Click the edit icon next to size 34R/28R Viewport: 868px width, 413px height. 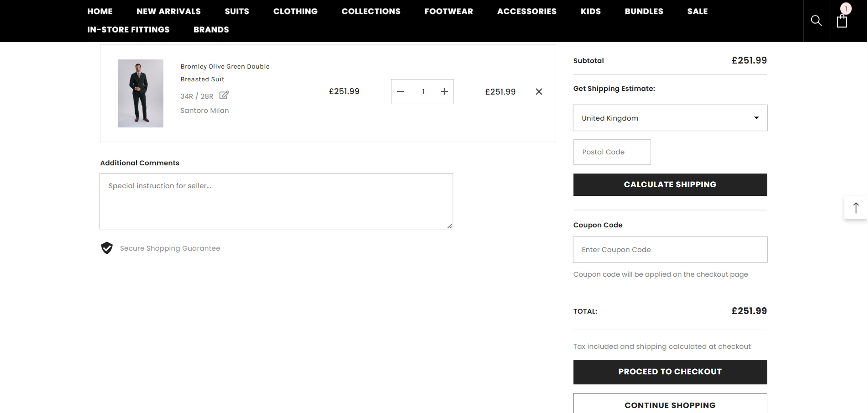pos(224,95)
